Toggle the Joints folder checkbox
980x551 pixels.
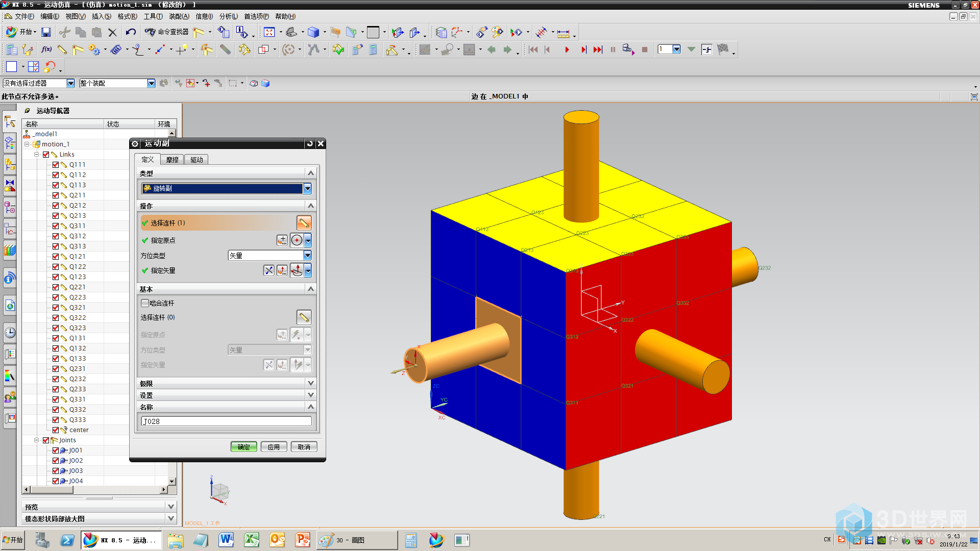click(x=46, y=440)
